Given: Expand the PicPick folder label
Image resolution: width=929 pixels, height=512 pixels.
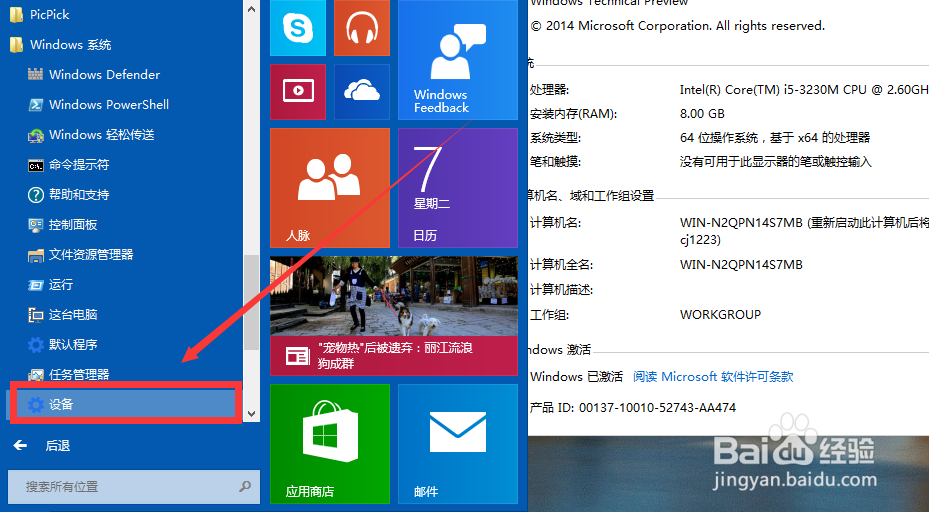Looking at the screenshot, I should click(50, 14).
